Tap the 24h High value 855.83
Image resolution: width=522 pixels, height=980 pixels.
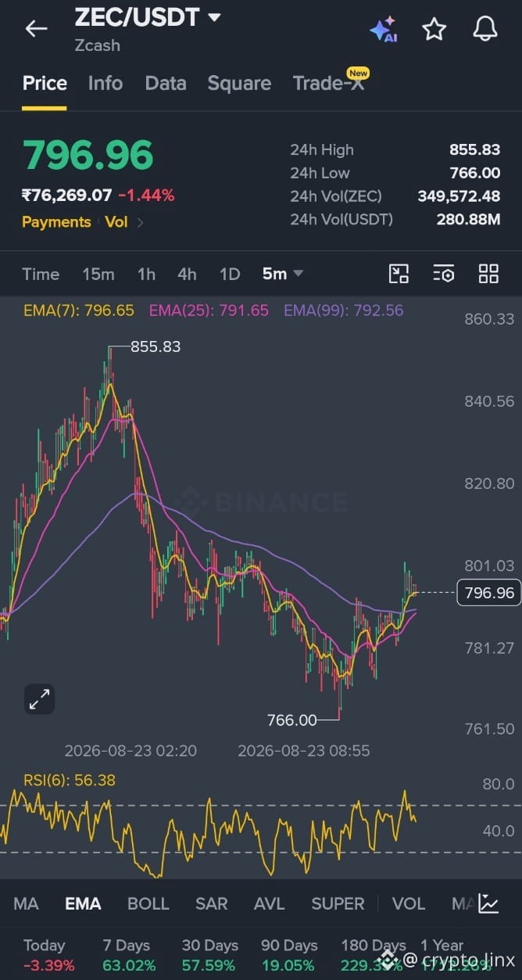[474, 150]
